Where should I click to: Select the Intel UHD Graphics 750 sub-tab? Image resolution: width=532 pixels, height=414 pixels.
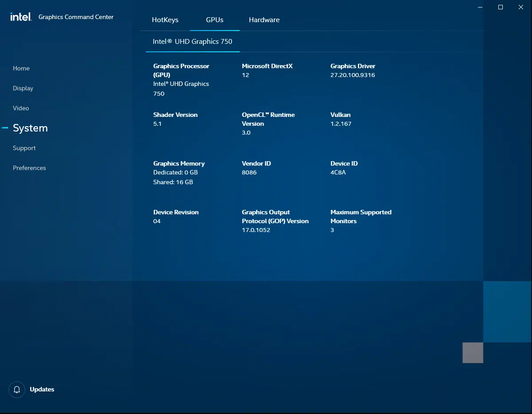(x=193, y=41)
